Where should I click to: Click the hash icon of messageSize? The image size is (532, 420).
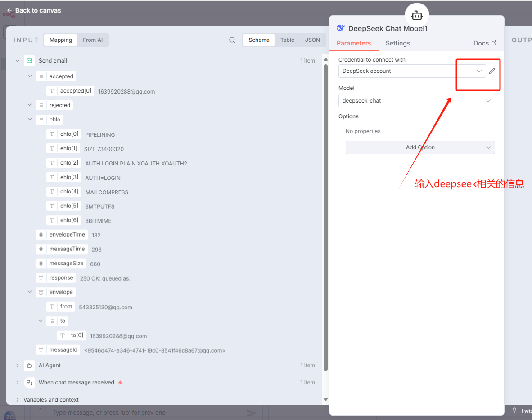41,264
